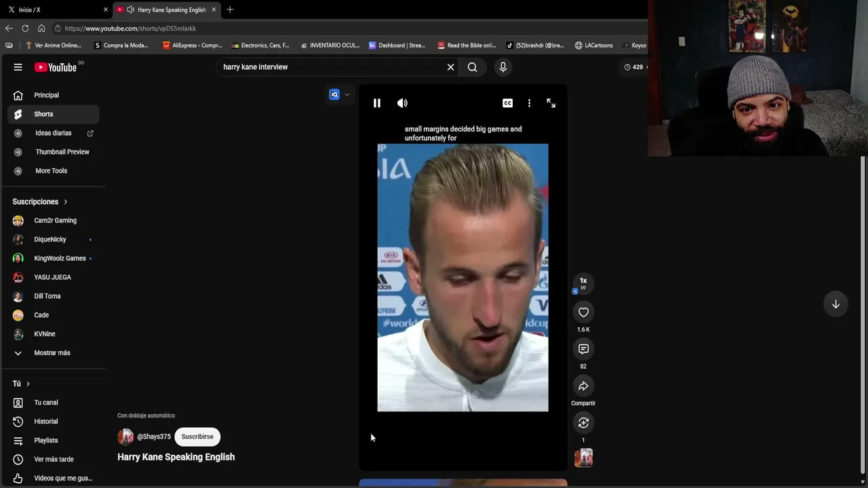Go to the browser home page
868x488 pixels.
[x=41, y=28]
